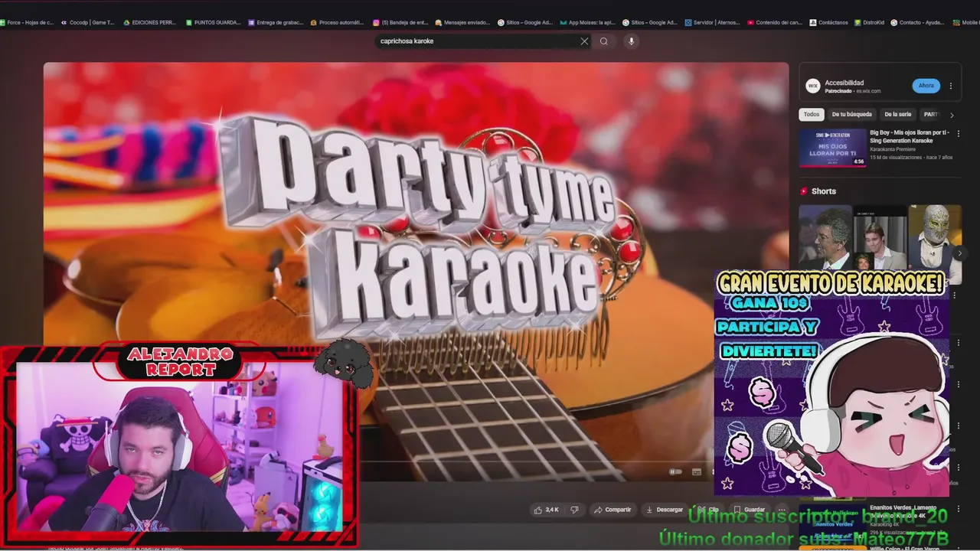Open the Wix ad options menu
Screen dimensions: 980x551
click(951, 86)
